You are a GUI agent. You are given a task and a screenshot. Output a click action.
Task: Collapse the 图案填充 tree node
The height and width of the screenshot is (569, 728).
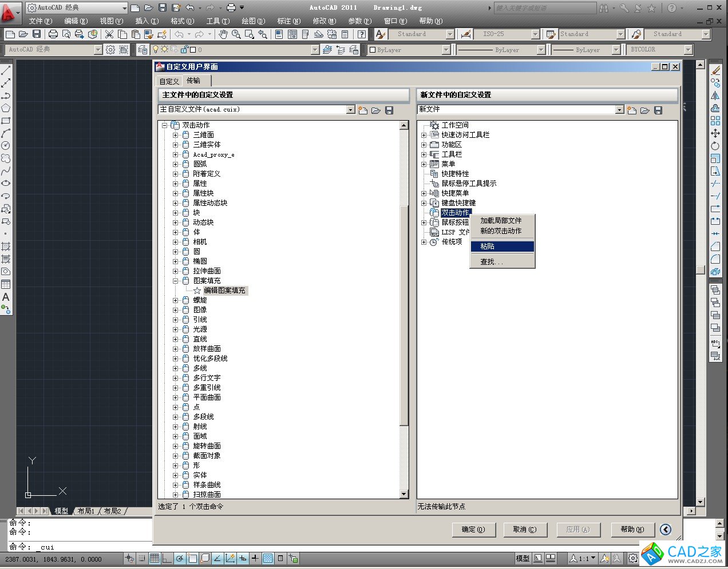coord(176,281)
